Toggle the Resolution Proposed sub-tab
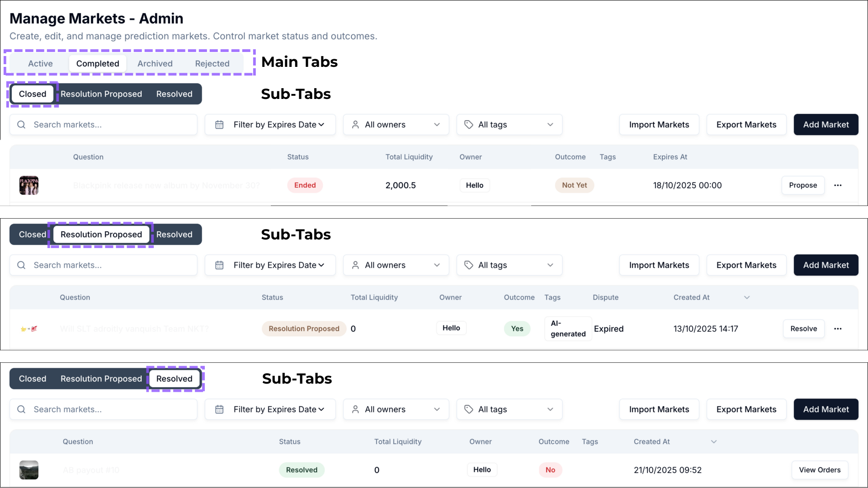 click(x=101, y=235)
